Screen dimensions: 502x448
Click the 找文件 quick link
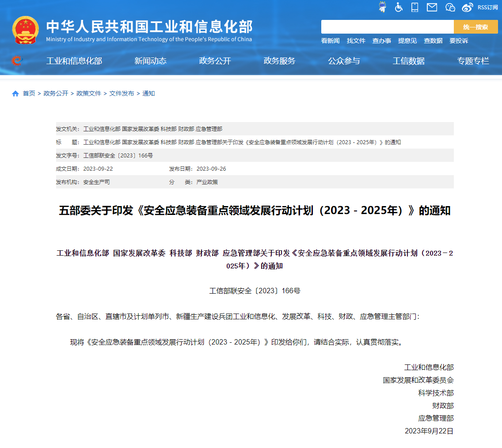click(x=356, y=41)
